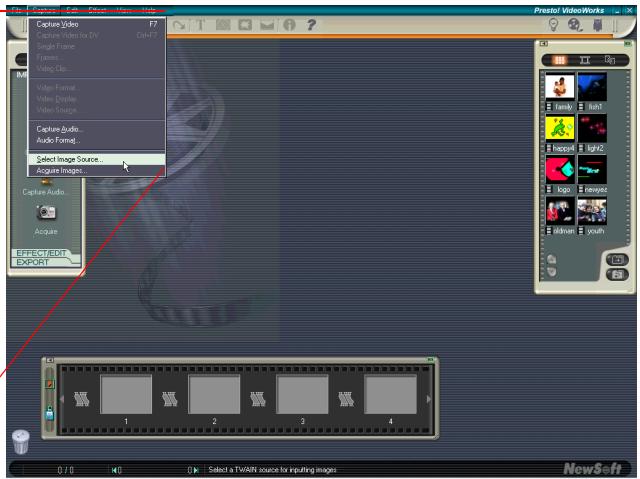Open the Effect menu
640x479 pixels.
[x=97, y=10]
